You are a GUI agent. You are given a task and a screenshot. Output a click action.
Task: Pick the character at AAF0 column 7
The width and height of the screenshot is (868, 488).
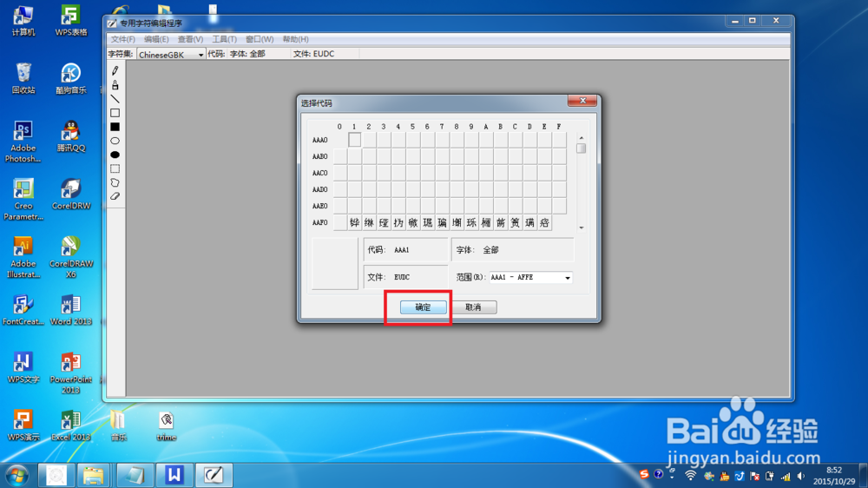[x=442, y=222]
